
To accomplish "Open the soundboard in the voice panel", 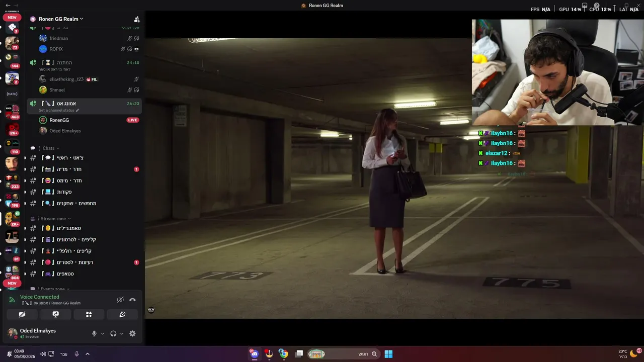I will 122,314.
